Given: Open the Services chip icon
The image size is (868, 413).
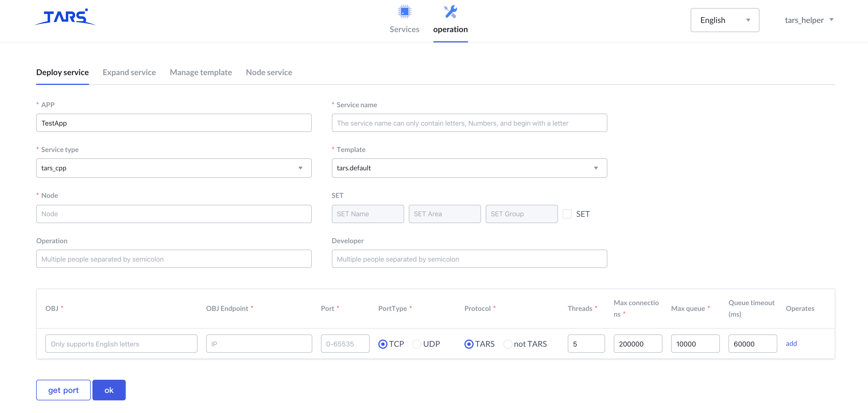Looking at the screenshot, I should [404, 12].
